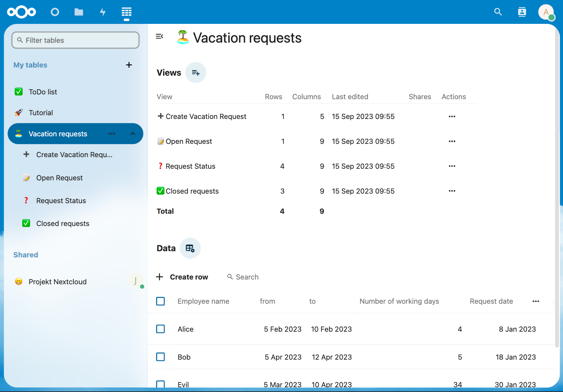The height and width of the screenshot is (392, 563).
Task: Open the ToDo list table
Action: 43,92
